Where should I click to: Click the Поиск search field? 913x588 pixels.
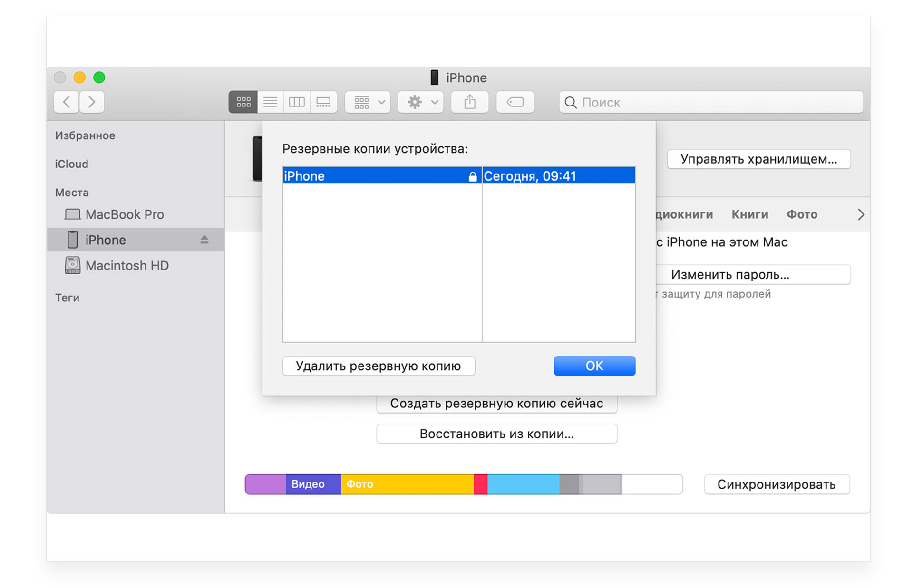click(x=711, y=102)
